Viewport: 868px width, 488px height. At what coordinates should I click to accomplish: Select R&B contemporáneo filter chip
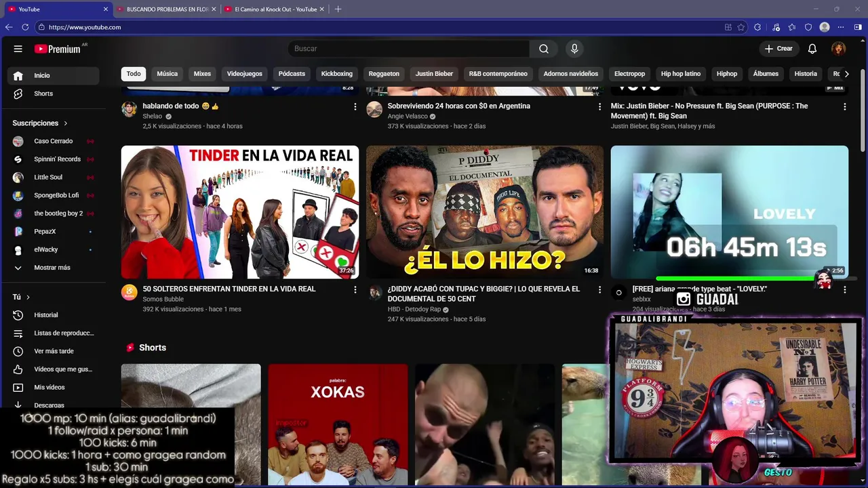coord(498,74)
